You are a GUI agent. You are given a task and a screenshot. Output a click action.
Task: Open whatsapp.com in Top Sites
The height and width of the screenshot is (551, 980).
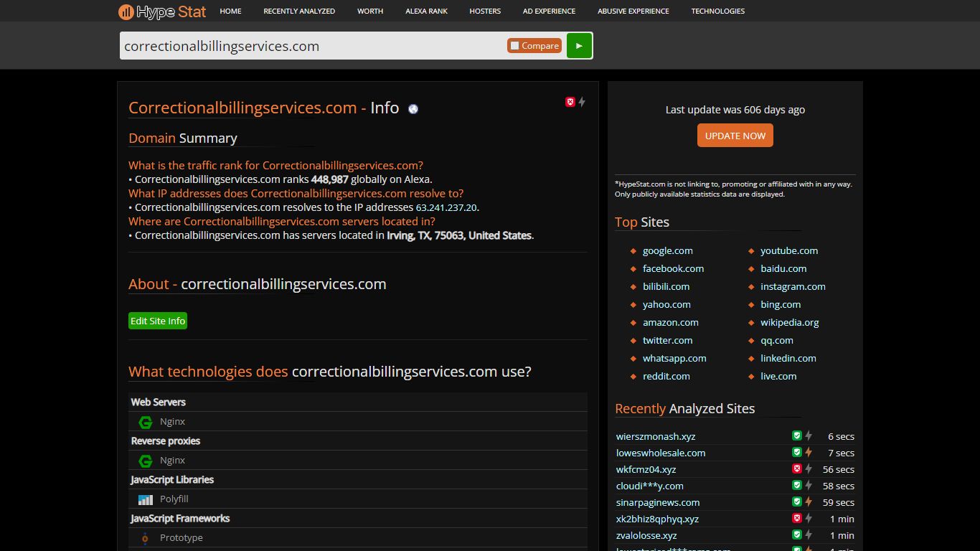click(674, 358)
